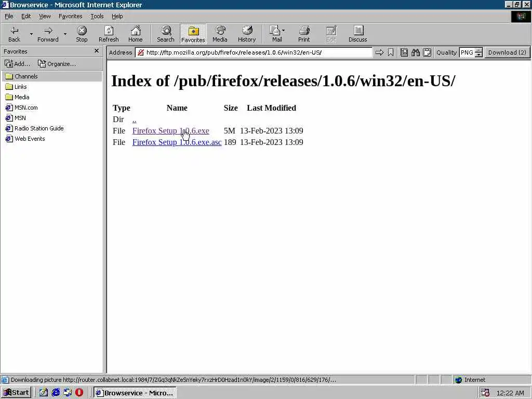Print the page with Print icon

pyautogui.click(x=304, y=34)
